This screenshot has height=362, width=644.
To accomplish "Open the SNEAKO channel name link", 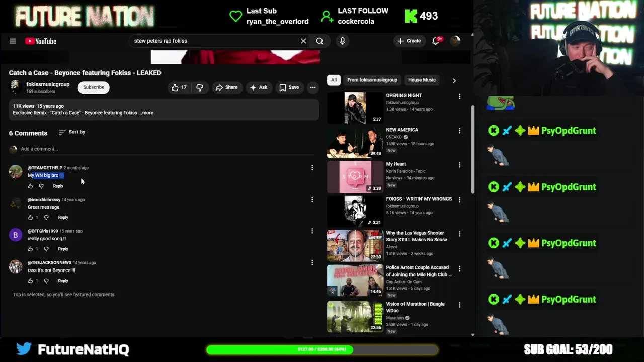I will tap(394, 137).
